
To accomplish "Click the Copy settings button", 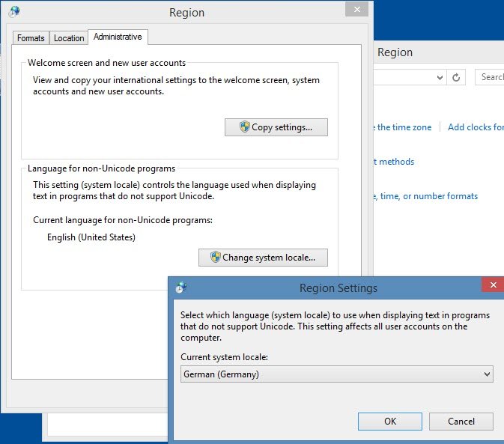I will [x=276, y=127].
